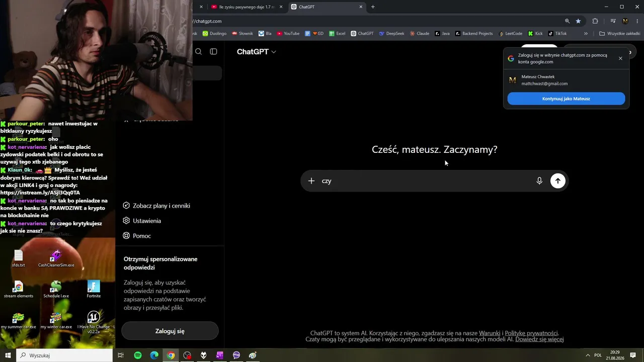Open Spotify from the taskbar
This screenshot has width=644, height=362.
(x=138, y=355)
